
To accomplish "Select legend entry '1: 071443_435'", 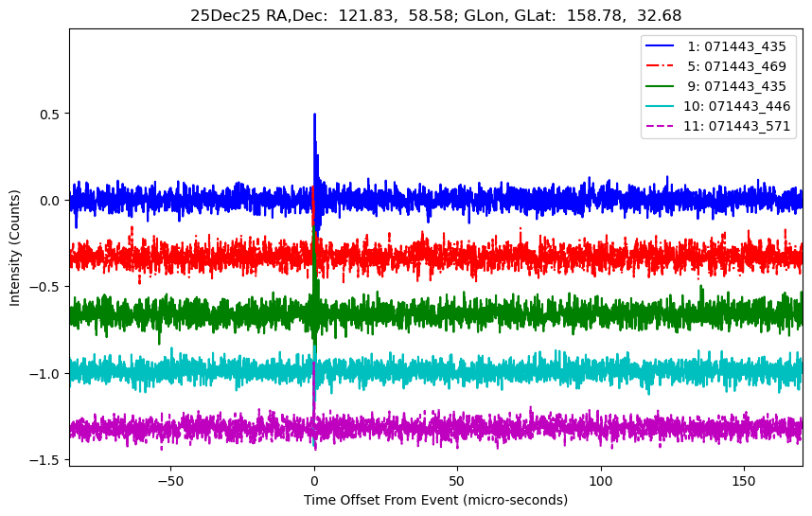I will pyautogui.click(x=736, y=46).
